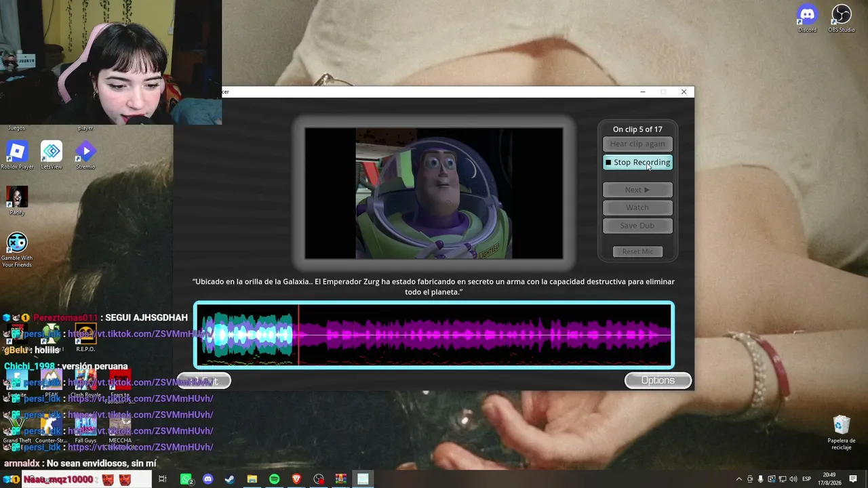Click Pereztomas011's chat message "SEGUI AJHSGDHAH"

(146, 318)
